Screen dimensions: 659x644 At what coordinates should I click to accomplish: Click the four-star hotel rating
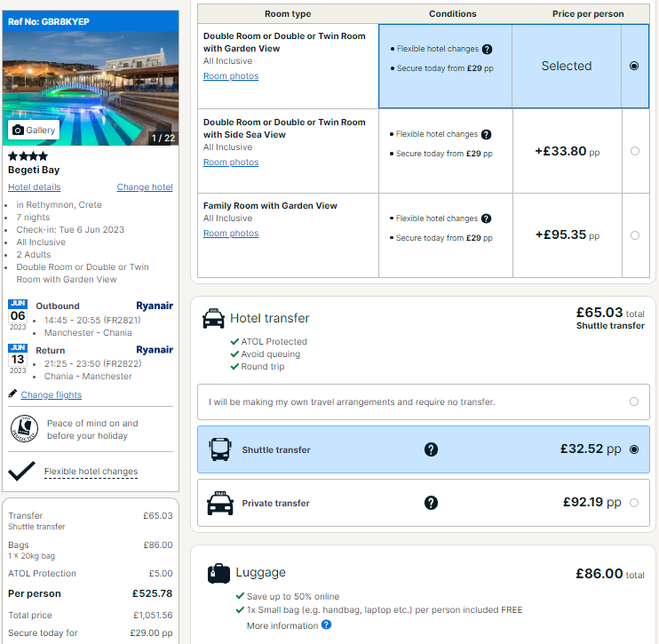(x=28, y=156)
